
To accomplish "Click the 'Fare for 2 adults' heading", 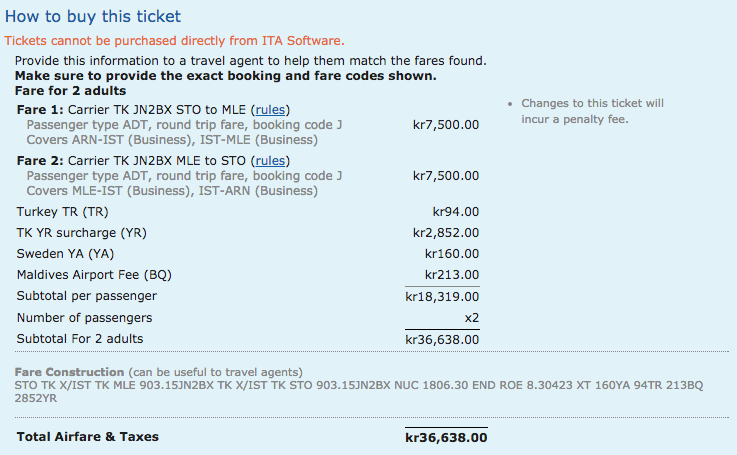I will pos(68,92).
